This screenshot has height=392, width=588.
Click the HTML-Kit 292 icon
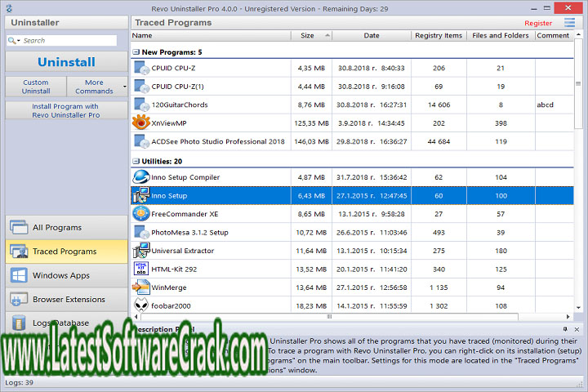141,269
